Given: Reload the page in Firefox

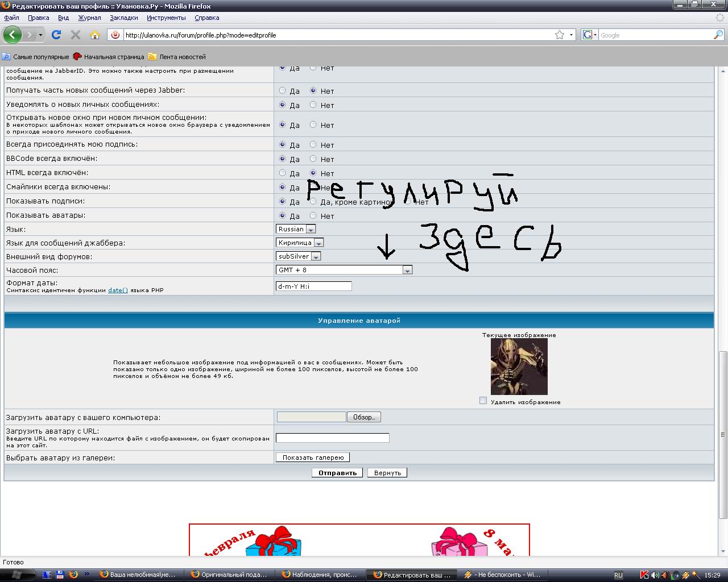Looking at the screenshot, I should (x=55, y=35).
